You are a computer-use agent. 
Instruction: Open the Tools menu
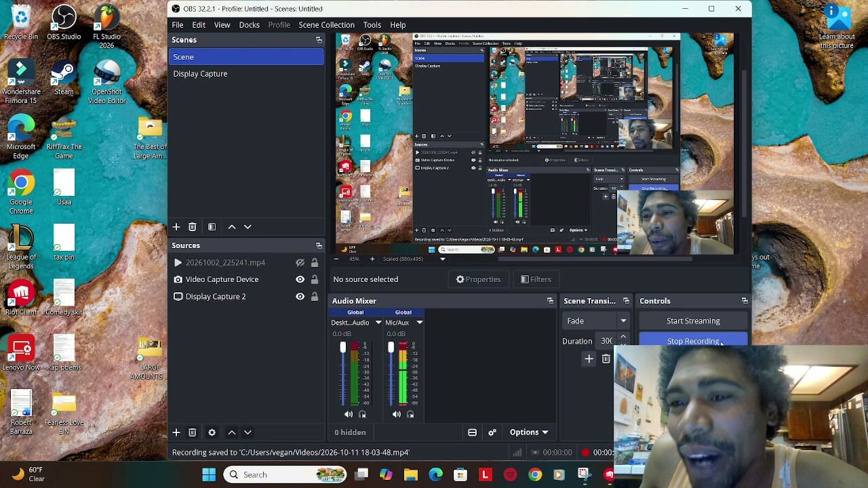372,25
